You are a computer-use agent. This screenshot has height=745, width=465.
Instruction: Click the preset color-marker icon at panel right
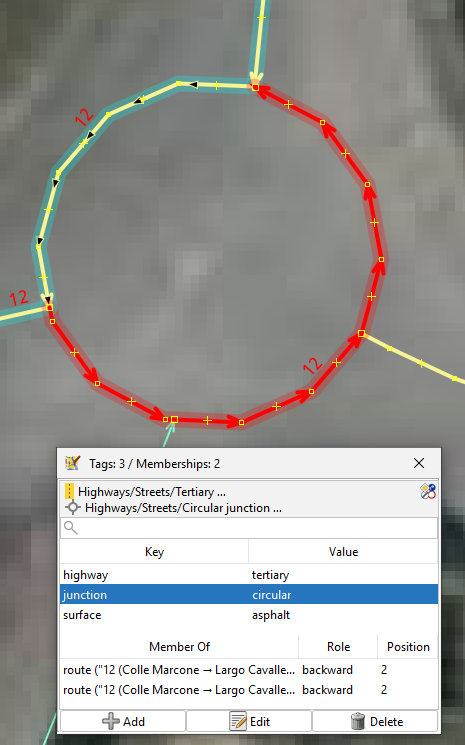tap(428, 491)
